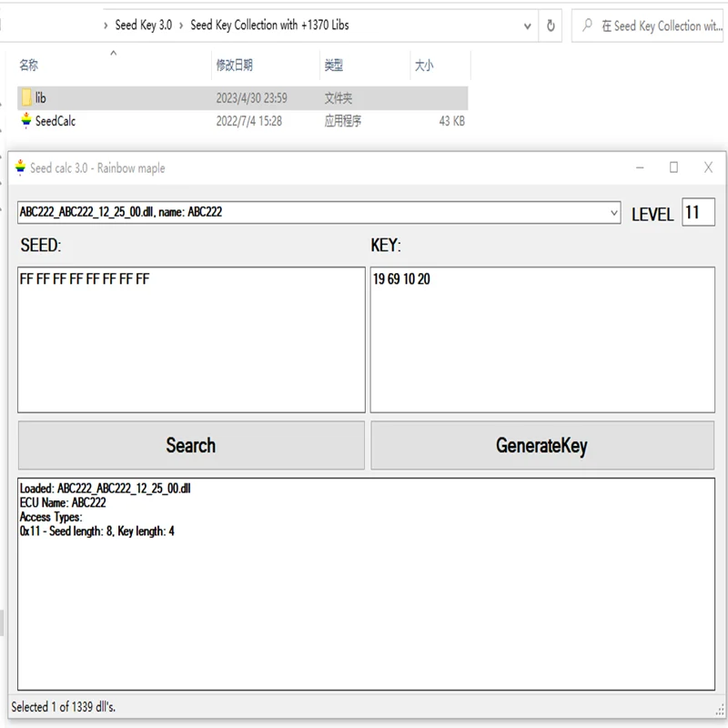Click the log output text area
728x728 pixels.
pos(367,584)
